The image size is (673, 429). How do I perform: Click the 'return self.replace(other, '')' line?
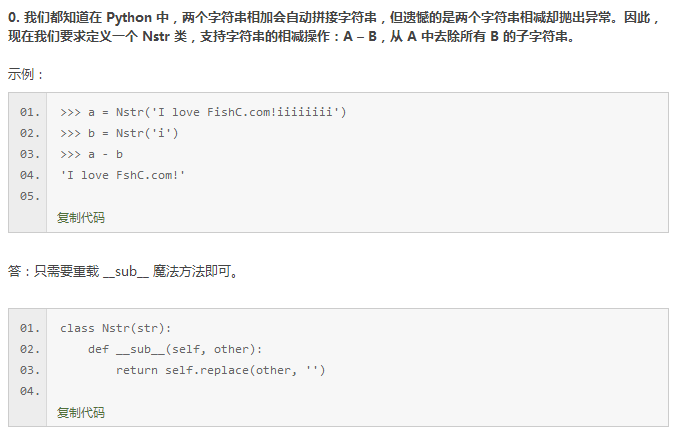[221, 370]
